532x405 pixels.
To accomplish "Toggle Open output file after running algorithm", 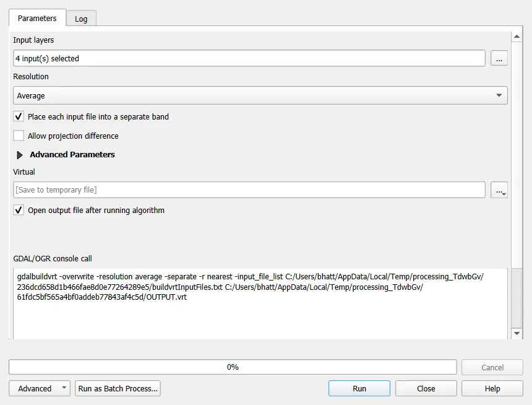I will (x=19, y=210).
